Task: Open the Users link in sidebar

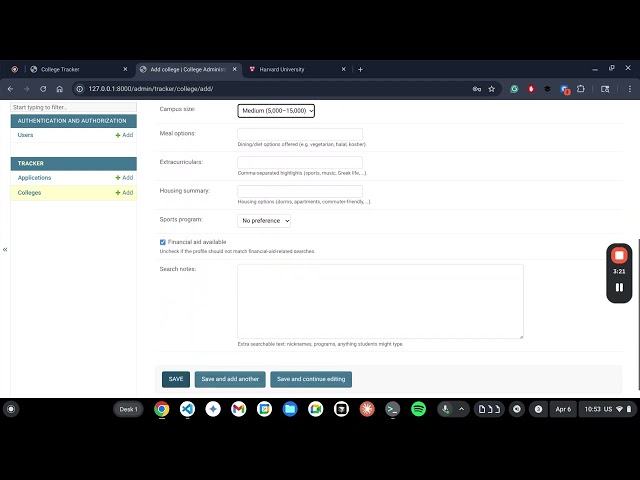Action: pyautogui.click(x=25, y=135)
